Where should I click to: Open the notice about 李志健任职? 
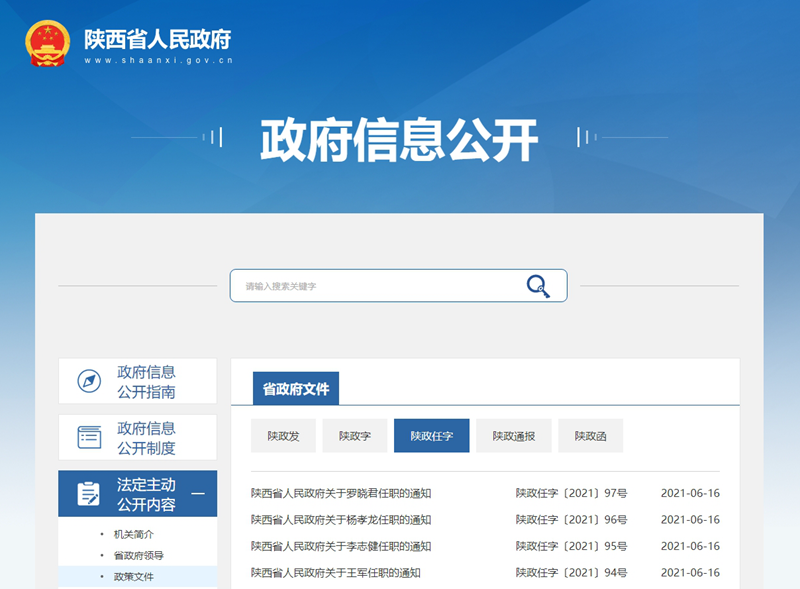[341, 547]
